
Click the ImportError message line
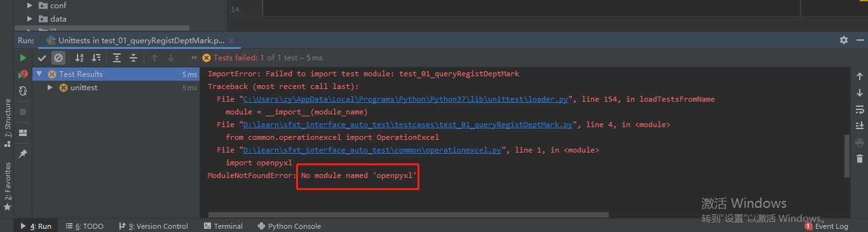[363, 74]
